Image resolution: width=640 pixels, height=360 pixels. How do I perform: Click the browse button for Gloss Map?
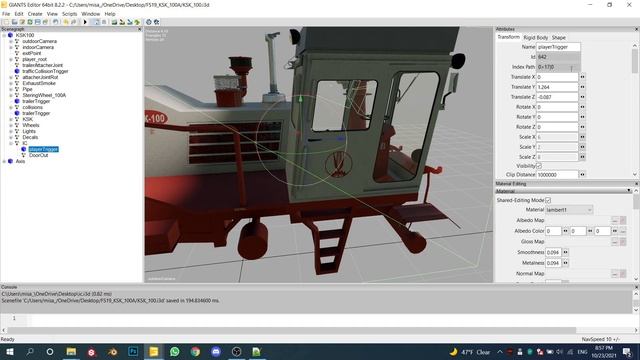(615, 242)
